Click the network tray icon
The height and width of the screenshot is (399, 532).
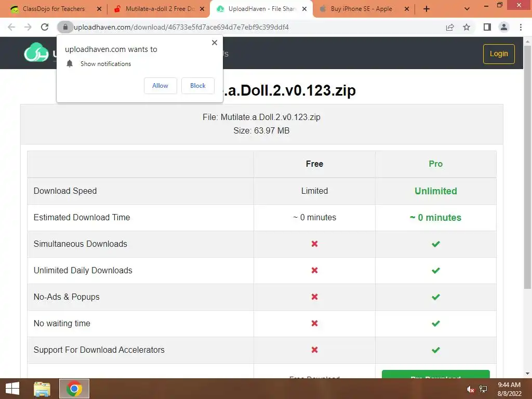(x=483, y=389)
